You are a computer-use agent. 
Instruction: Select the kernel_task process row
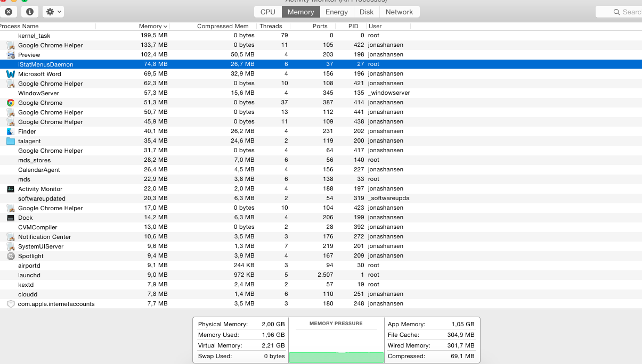pos(321,36)
